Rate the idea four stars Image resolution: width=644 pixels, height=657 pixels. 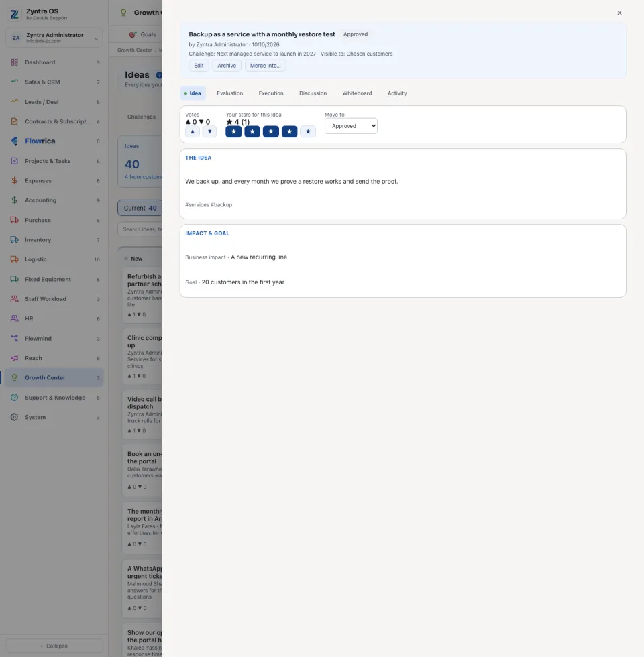click(x=289, y=131)
